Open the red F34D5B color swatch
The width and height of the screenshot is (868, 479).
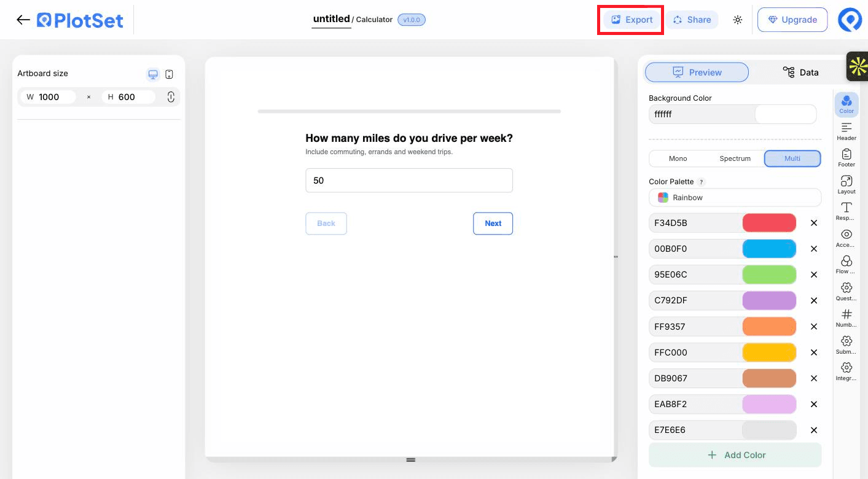[x=769, y=223]
